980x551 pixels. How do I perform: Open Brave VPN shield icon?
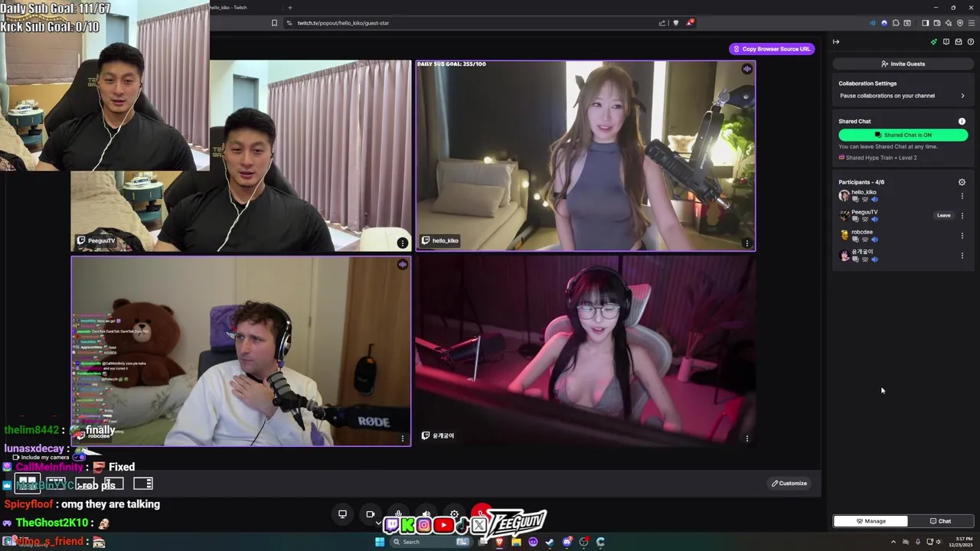pyautogui.click(x=960, y=23)
